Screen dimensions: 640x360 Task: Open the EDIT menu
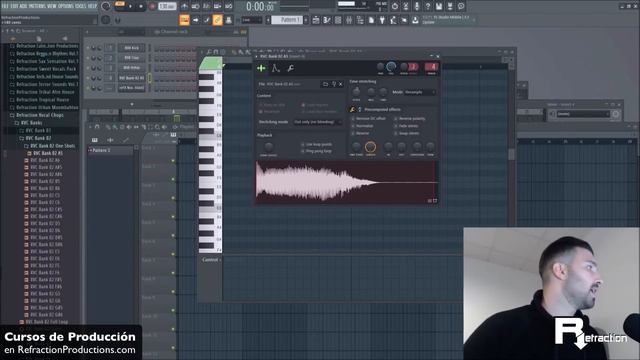pos(14,6)
